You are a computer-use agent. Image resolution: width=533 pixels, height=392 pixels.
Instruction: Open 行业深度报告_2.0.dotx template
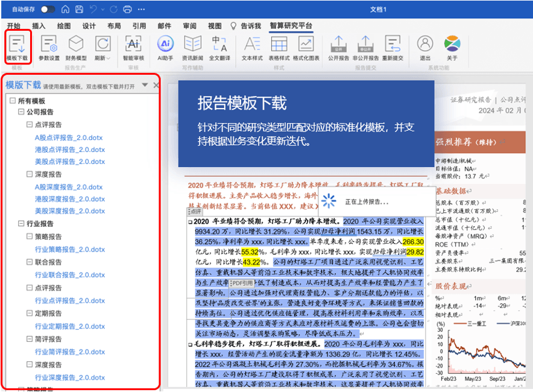point(70,378)
